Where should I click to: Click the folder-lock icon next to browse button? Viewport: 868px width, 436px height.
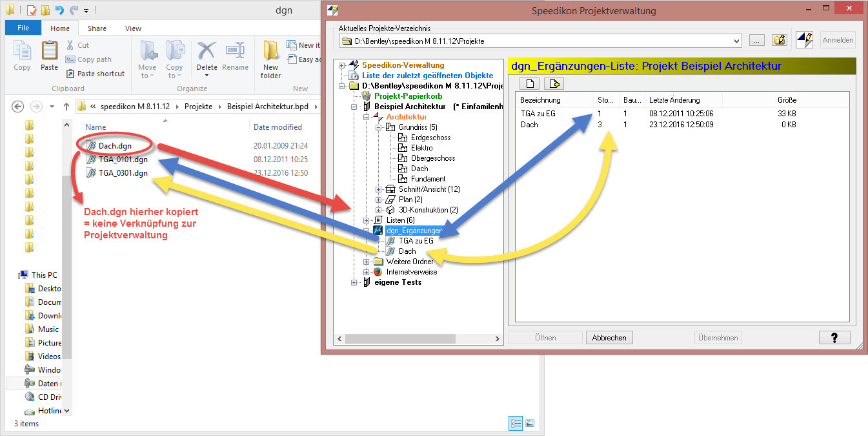coord(780,40)
